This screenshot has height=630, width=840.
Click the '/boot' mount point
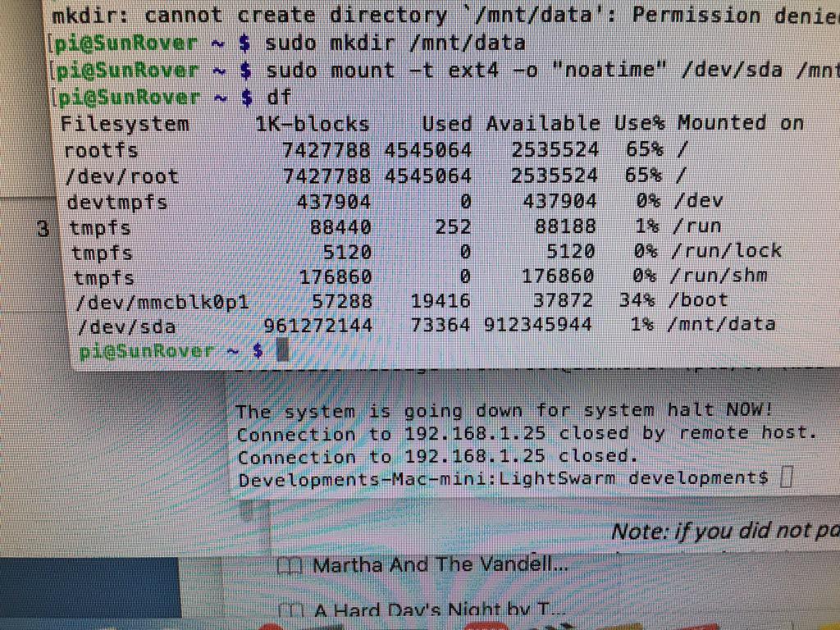[x=699, y=299]
